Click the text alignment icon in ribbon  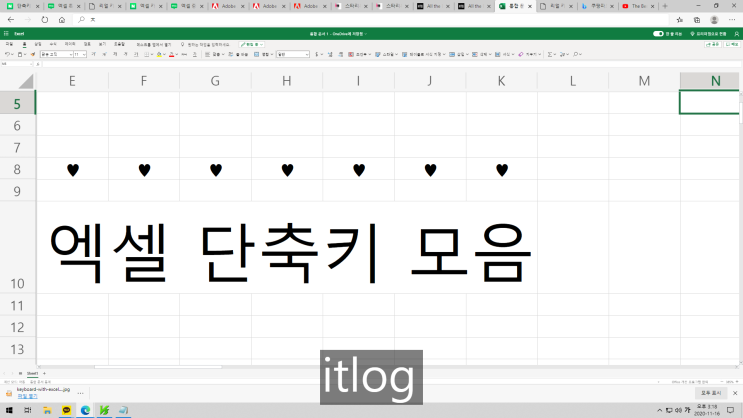pos(207,55)
